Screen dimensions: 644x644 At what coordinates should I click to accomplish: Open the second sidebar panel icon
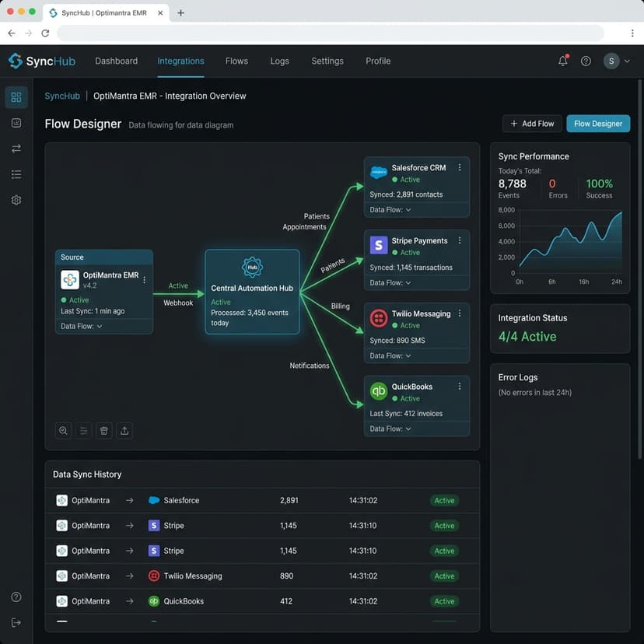click(x=16, y=123)
